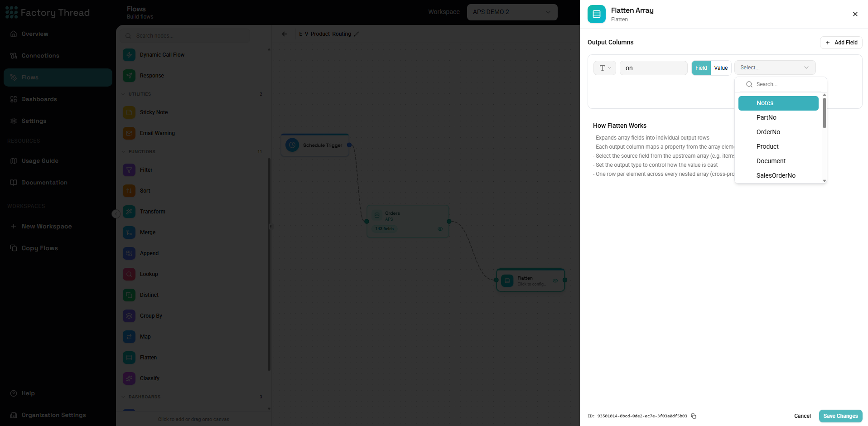Viewport: 868px width, 426px height.
Task: Copy the node ID using the copy icon
Action: click(x=694, y=416)
